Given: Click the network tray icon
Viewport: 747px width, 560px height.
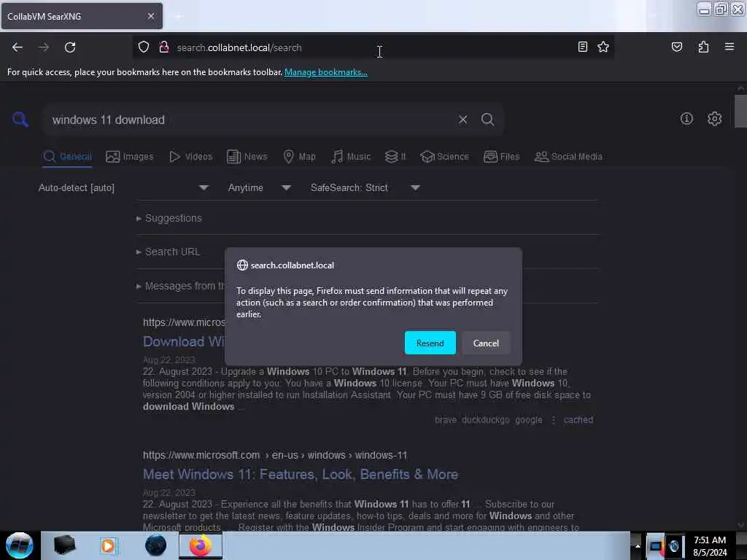Looking at the screenshot, I should tap(656, 546).
